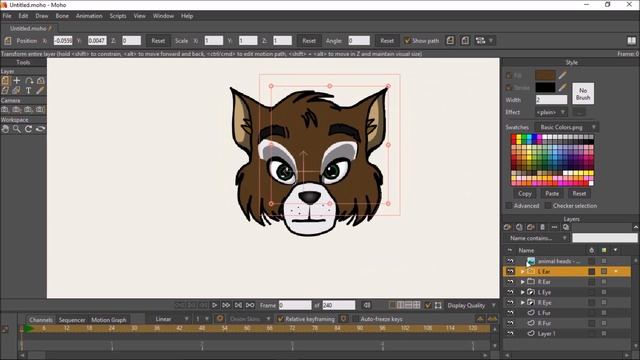The image size is (640, 360).
Task: Select the Orbit Workspace tool
Action: [40, 129]
